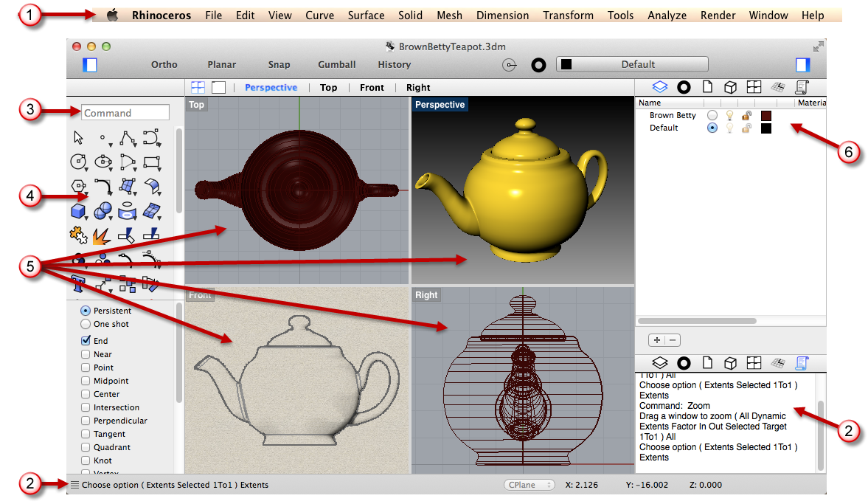868x504 pixels.
Task: Click the orange Explode tool icon
Action: (103, 236)
